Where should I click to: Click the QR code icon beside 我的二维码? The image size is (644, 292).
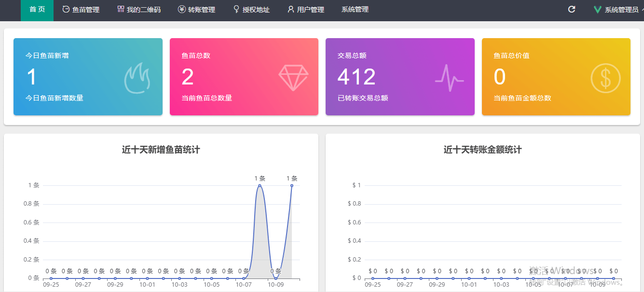point(121,9)
